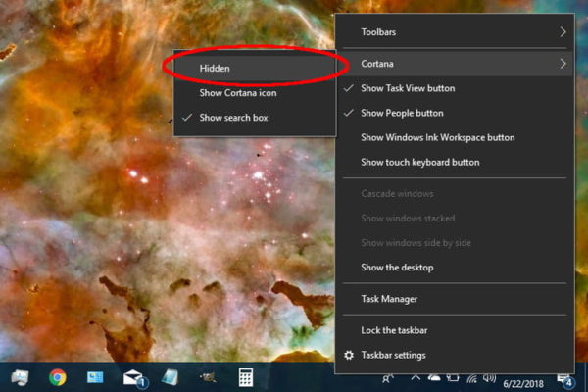
Task: Choose Show Cortana icon option
Action: click(254, 93)
